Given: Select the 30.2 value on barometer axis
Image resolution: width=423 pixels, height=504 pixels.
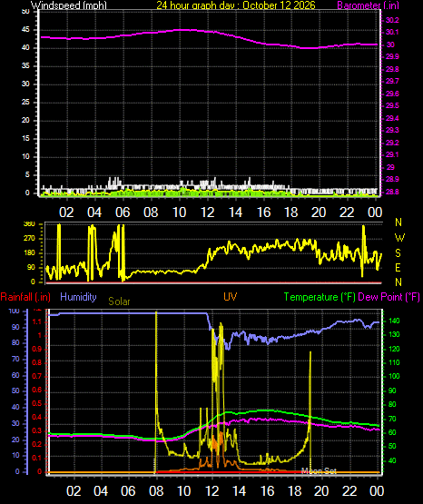Looking at the screenshot, I should point(392,20).
